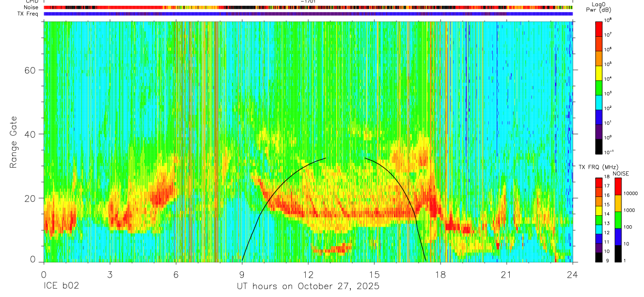Click the x-axis tick label '9'
The height and width of the screenshot is (297, 644).
[242, 274]
